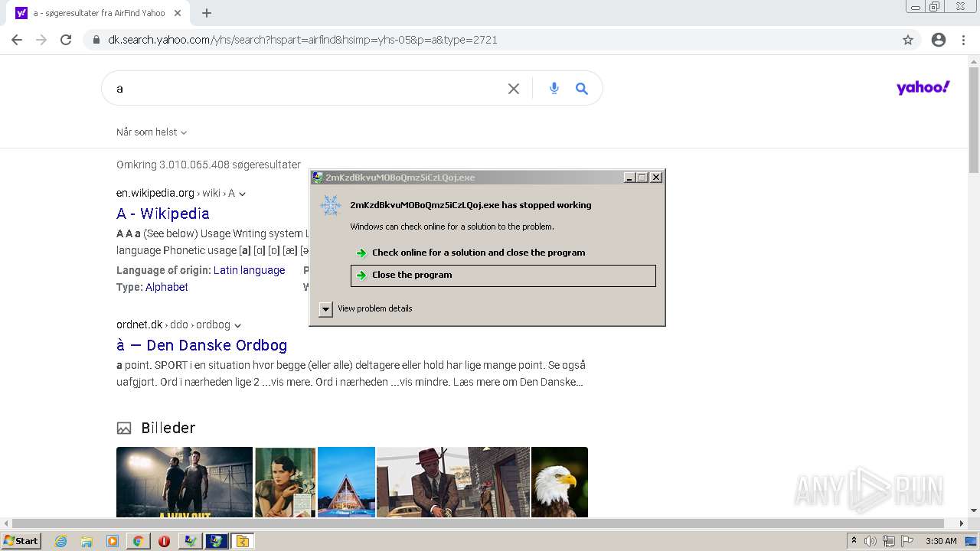This screenshot has height=551, width=980.
Task: Expand 'View problem details' arrow
Action: coord(326,308)
